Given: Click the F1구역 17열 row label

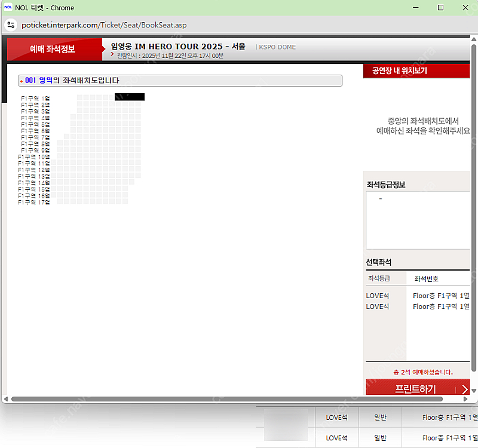Looking at the screenshot, I should pos(34,202).
